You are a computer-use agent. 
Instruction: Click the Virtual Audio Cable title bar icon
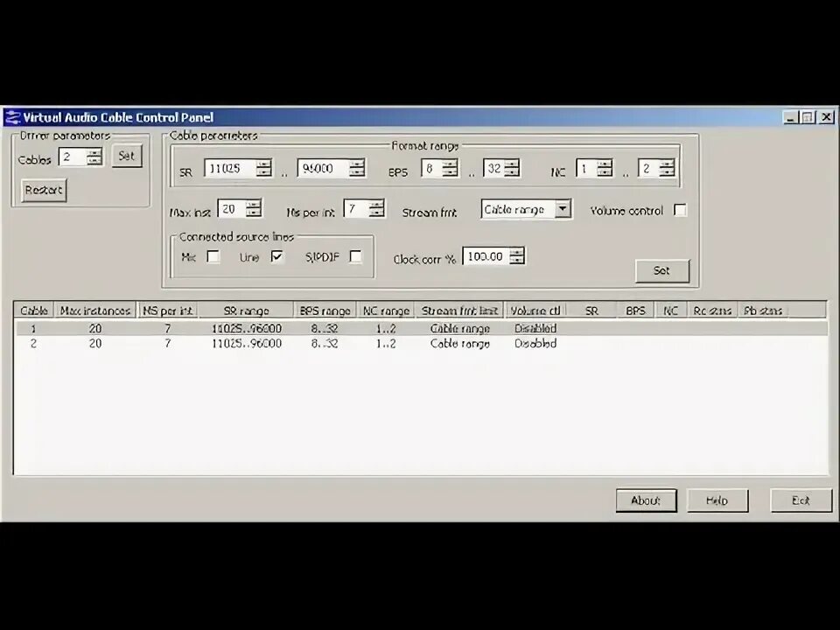(11, 116)
